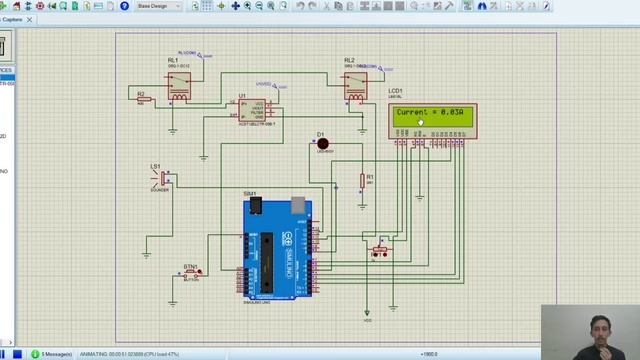The height and width of the screenshot is (360, 640).
Task: Click the ANIMATING status bar text
Action: click(x=129, y=354)
